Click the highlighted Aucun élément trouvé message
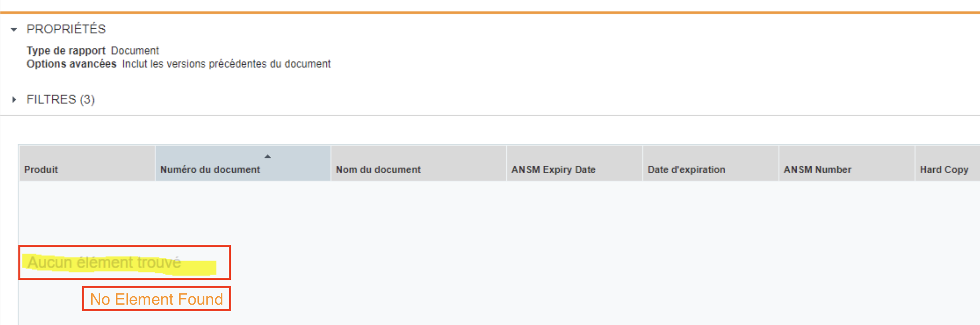 click(x=104, y=262)
